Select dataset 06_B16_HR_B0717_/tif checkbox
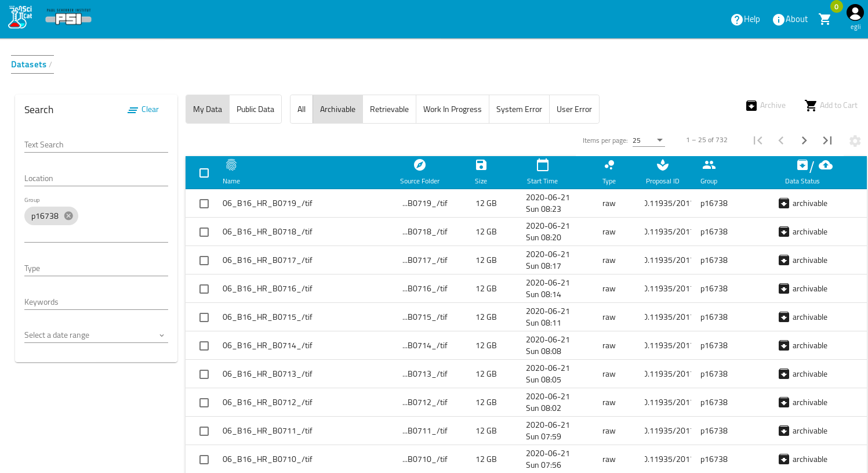Screen dimensions: 868x473 point(204,261)
